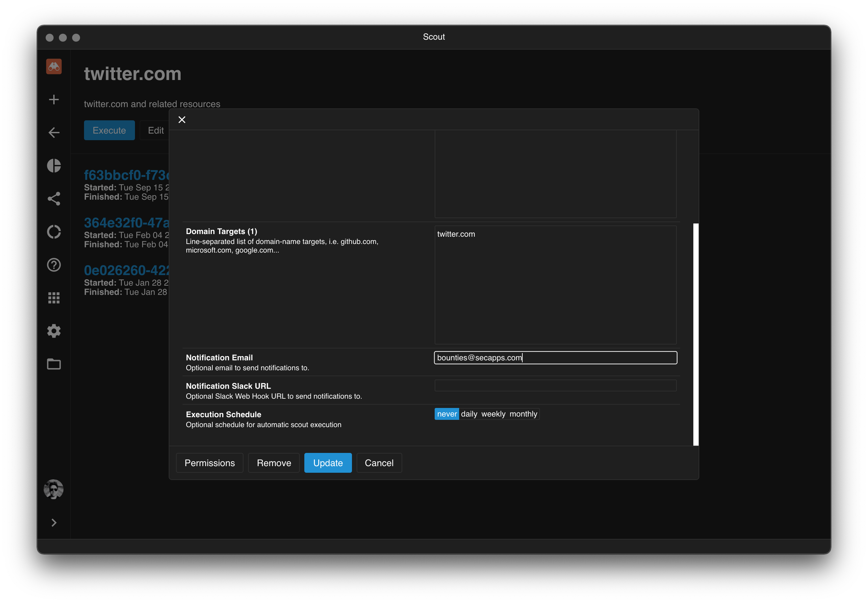Open the folder icon in sidebar

[x=54, y=364]
